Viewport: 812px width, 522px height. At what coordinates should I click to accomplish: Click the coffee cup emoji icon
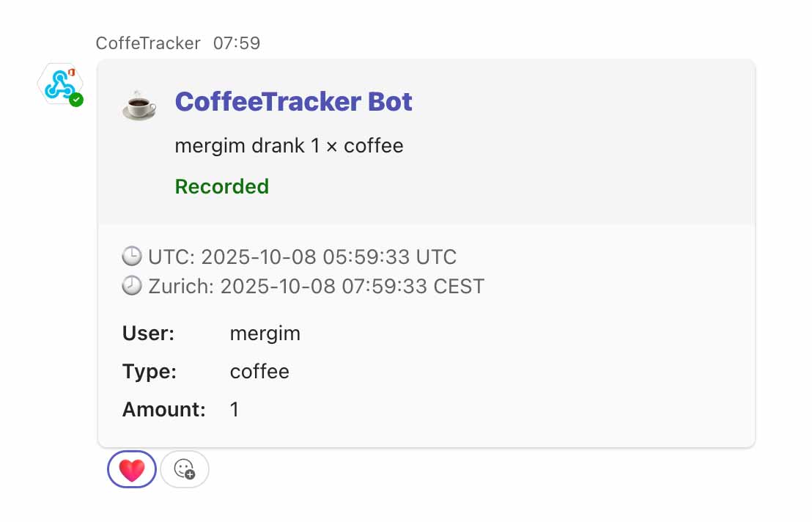click(139, 105)
